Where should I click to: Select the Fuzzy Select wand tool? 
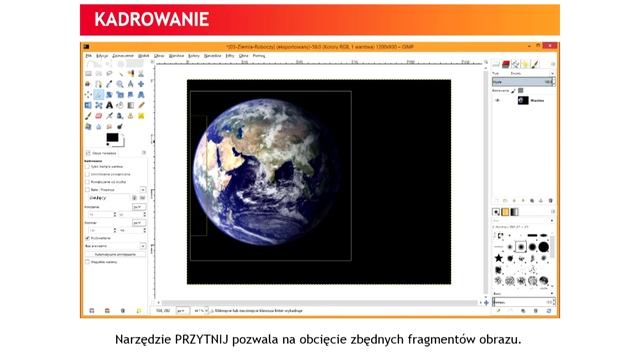120,74
